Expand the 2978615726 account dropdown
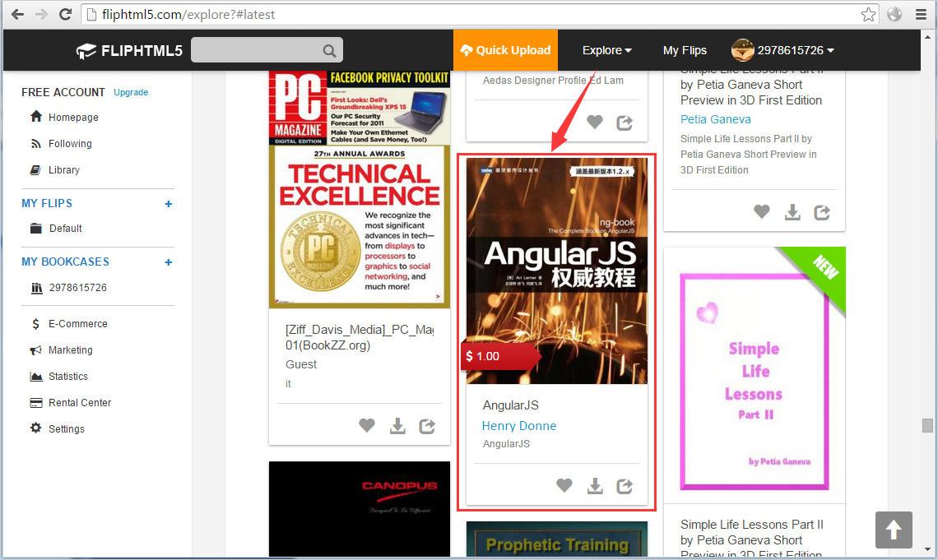 [x=796, y=50]
